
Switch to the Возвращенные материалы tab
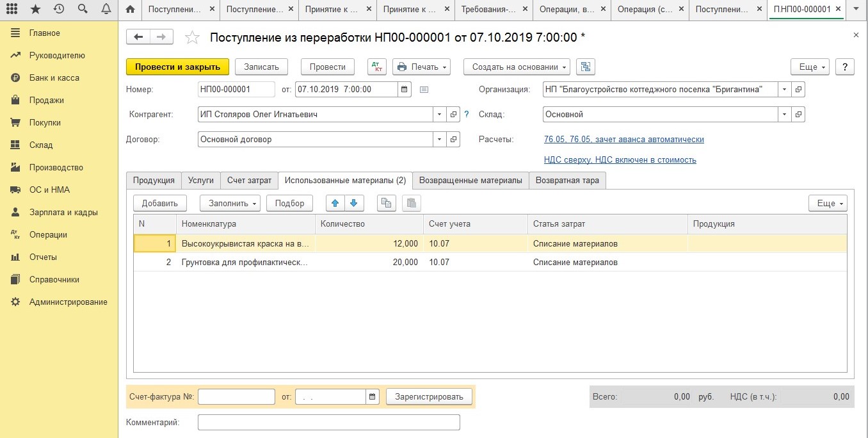(470, 181)
